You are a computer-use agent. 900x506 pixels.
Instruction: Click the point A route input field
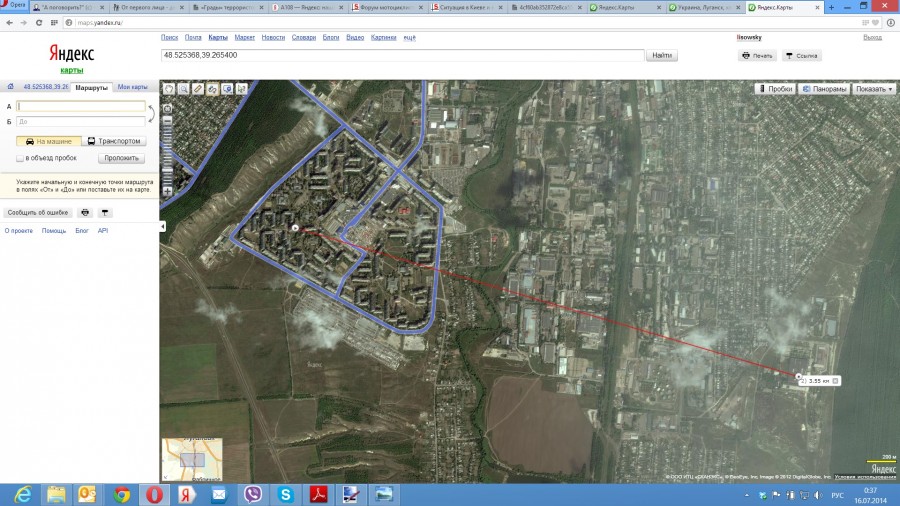[81, 106]
